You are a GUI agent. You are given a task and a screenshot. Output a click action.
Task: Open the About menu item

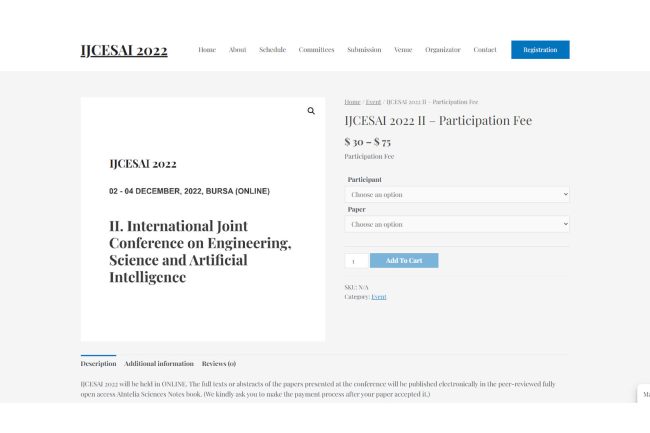pyautogui.click(x=237, y=50)
